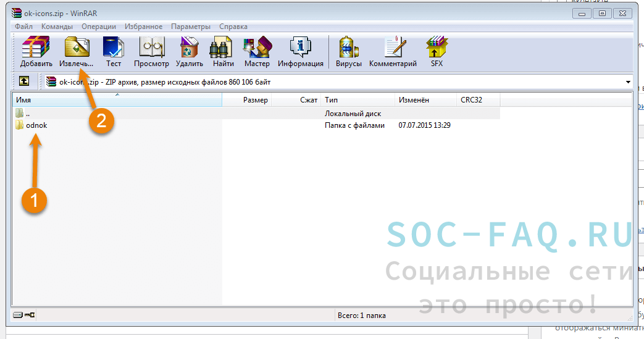Open the Найти (Find) binoculars tool
Image resolution: width=644 pixels, height=339 pixels.
tap(223, 52)
